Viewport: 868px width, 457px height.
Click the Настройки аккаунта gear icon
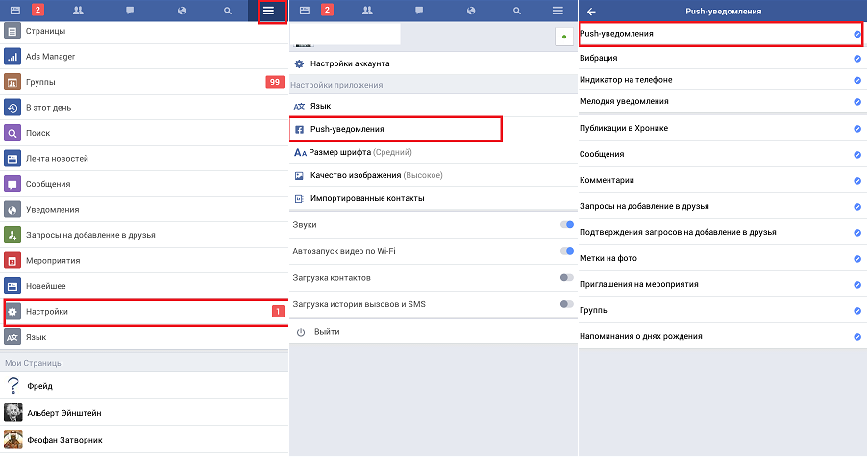click(299, 63)
